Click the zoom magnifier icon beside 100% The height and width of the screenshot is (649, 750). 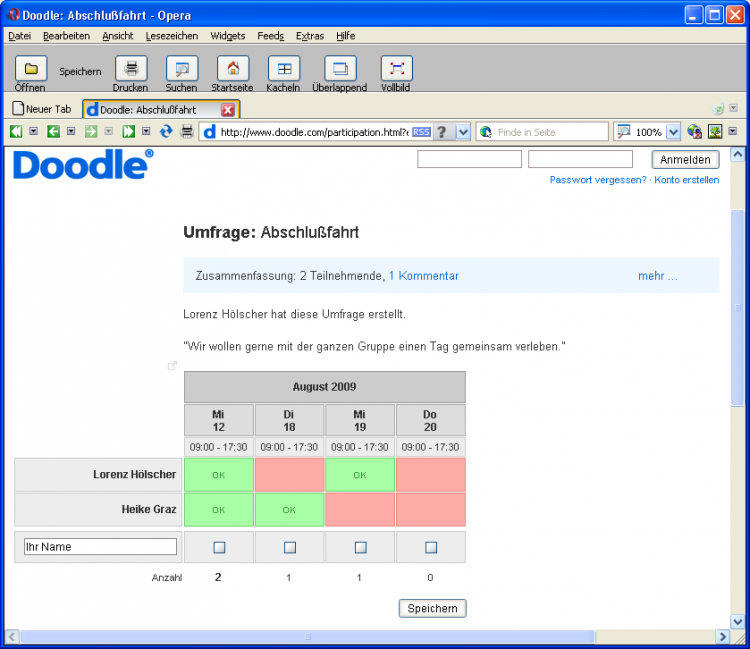pos(624,132)
